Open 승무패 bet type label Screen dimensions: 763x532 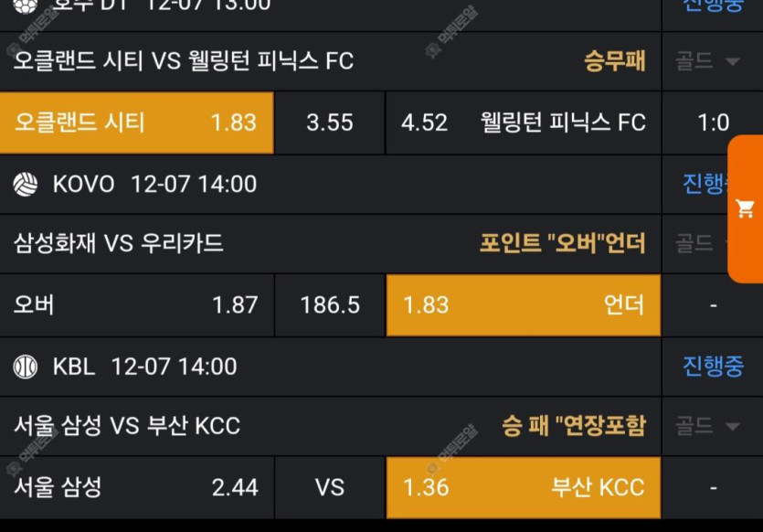point(614,61)
